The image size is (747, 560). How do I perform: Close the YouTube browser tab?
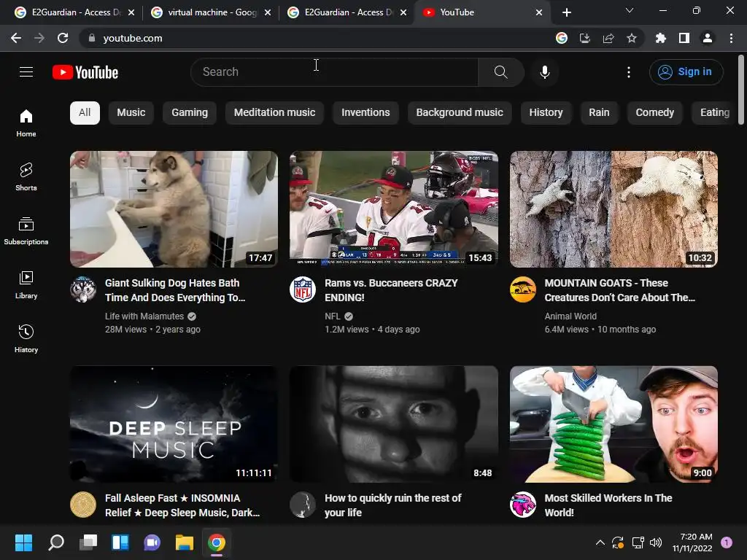[539, 12]
